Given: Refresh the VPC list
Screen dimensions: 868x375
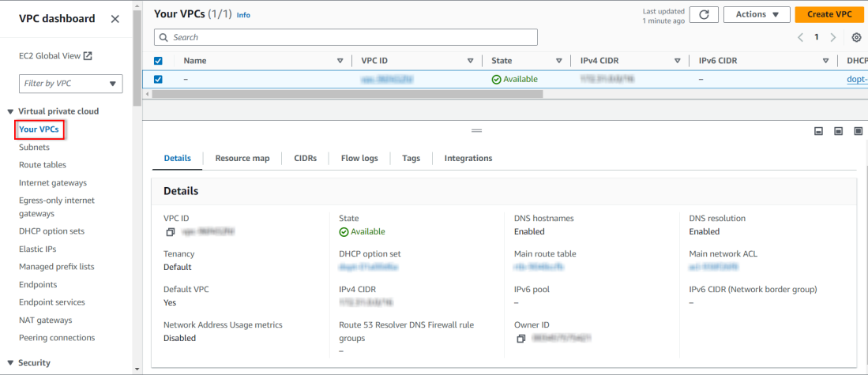Looking at the screenshot, I should 705,14.
